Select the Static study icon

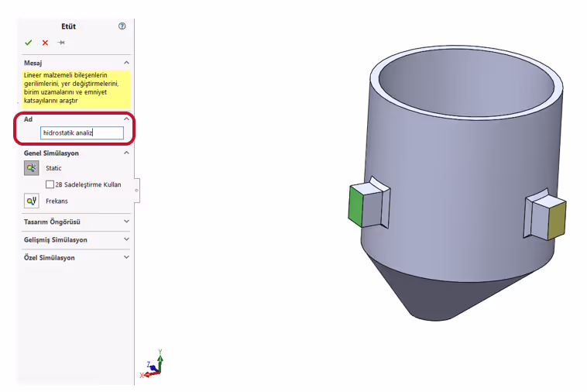(x=32, y=168)
